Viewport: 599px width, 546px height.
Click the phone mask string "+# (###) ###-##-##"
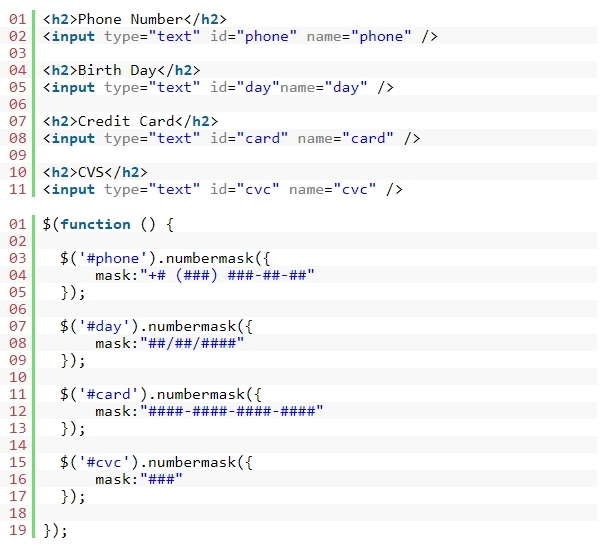(227, 275)
